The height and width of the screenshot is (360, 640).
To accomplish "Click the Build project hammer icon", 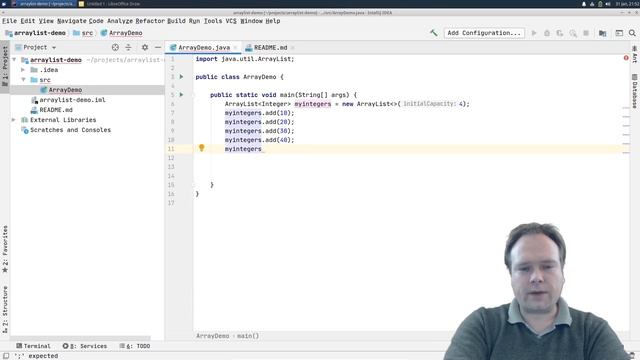I will tap(433, 33).
